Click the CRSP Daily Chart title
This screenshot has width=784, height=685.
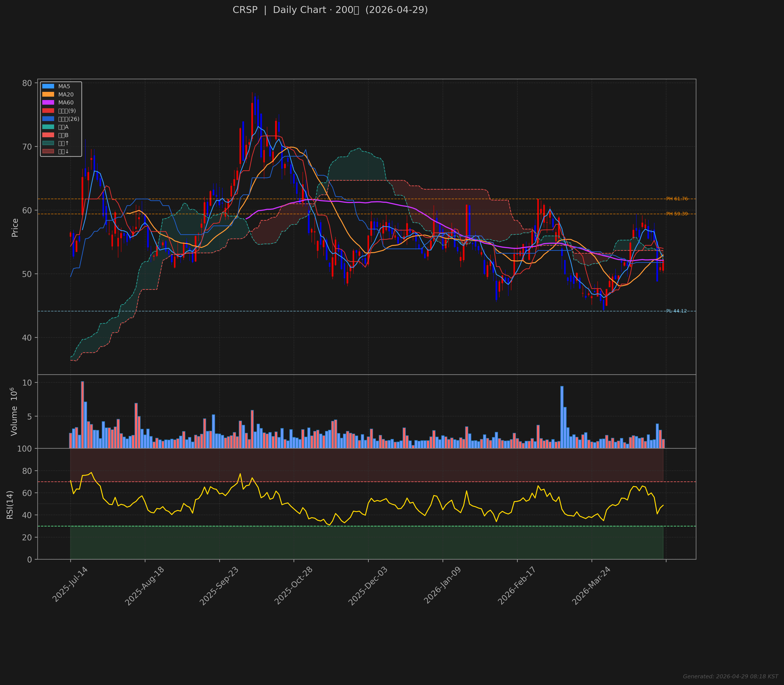tap(330, 10)
